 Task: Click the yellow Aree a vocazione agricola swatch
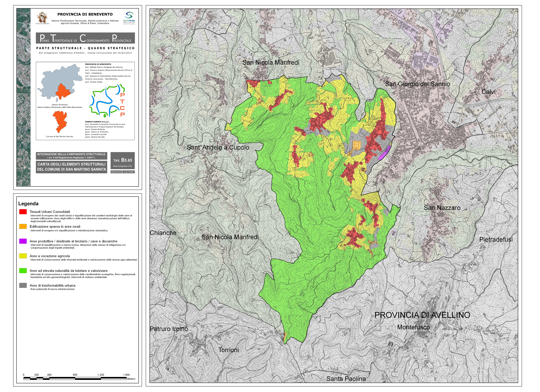click(23, 256)
